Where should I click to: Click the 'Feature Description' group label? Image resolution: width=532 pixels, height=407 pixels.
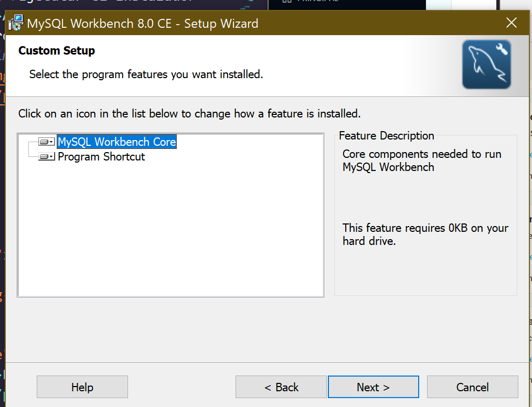click(387, 136)
